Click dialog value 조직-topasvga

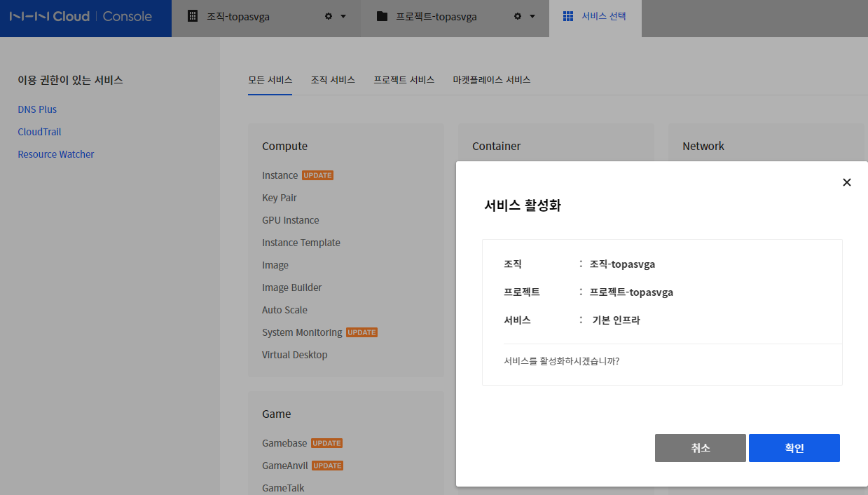click(x=622, y=264)
